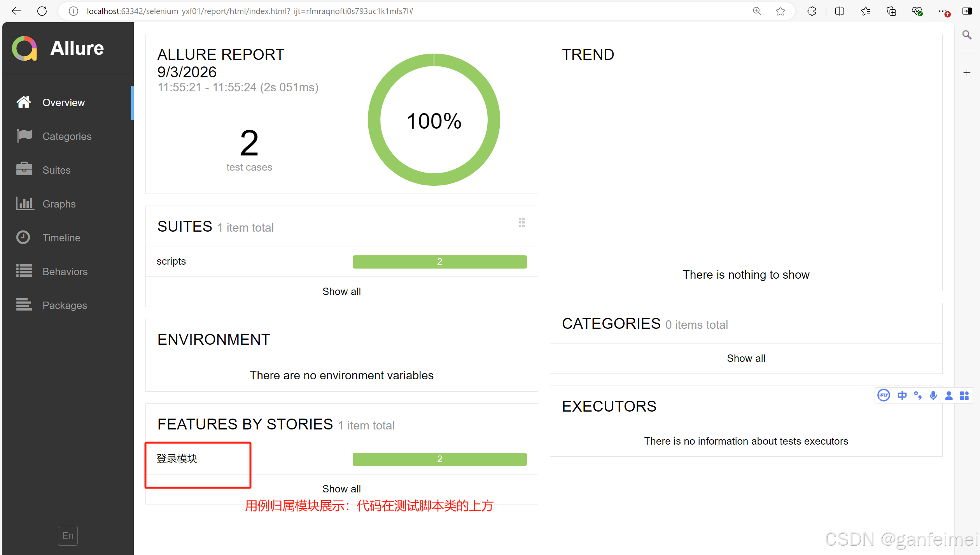Click the zoom magnifier in address bar
Screen dimensions: 980x555
click(x=757, y=11)
